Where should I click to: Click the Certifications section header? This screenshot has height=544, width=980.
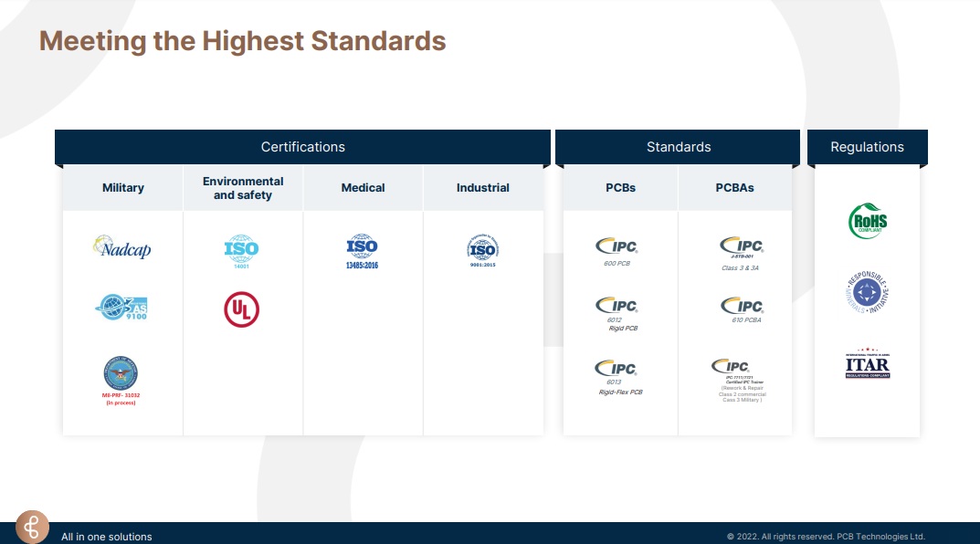302,147
